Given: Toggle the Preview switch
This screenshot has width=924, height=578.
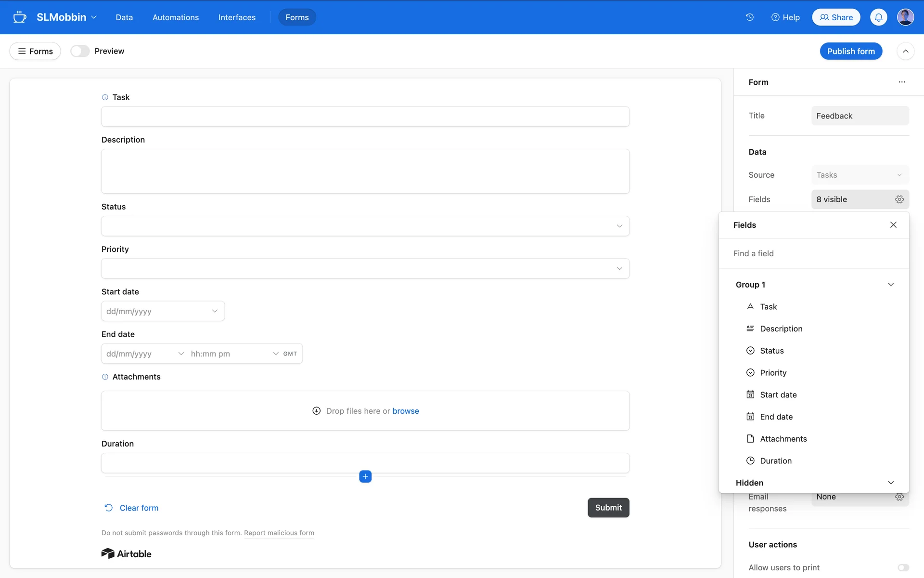Looking at the screenshot, I should click(80, 51).
